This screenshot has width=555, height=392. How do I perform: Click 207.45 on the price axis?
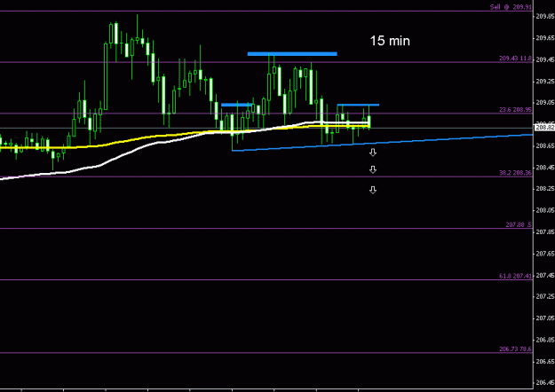pyautogui.click(x=545, y=275)
